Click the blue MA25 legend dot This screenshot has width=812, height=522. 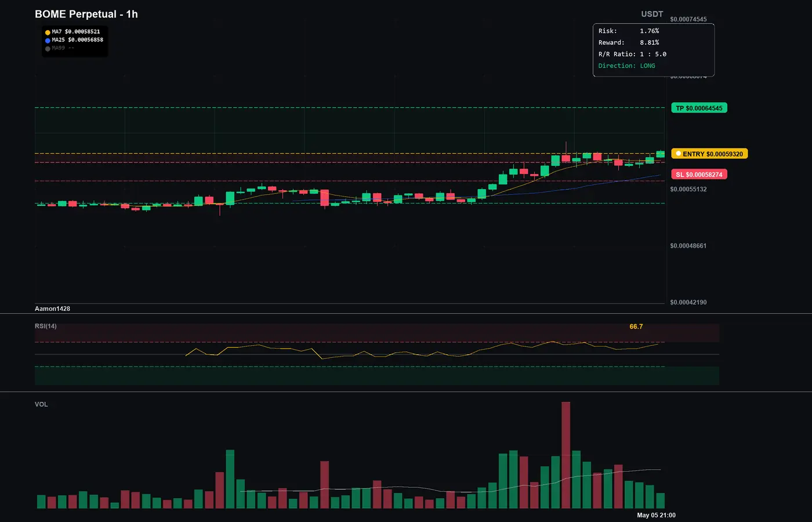point(48,41)
